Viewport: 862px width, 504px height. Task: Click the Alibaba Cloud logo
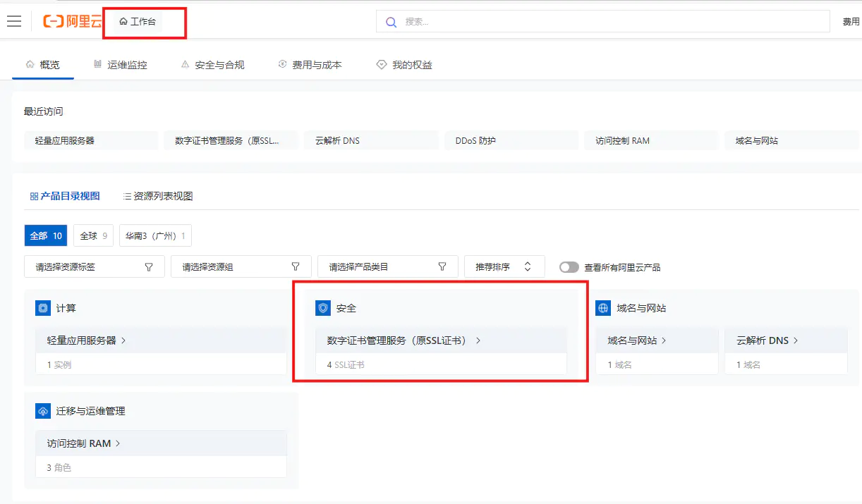coord(73,21)
